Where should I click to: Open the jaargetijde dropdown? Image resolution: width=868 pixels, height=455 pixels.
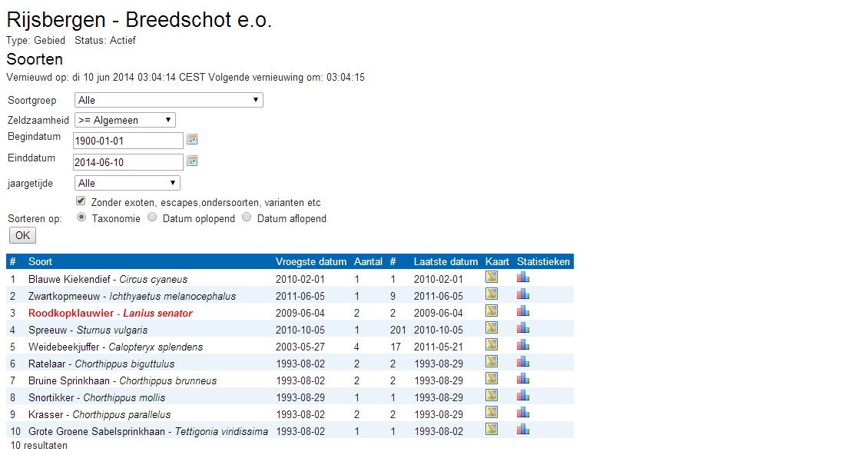[128, 183]
